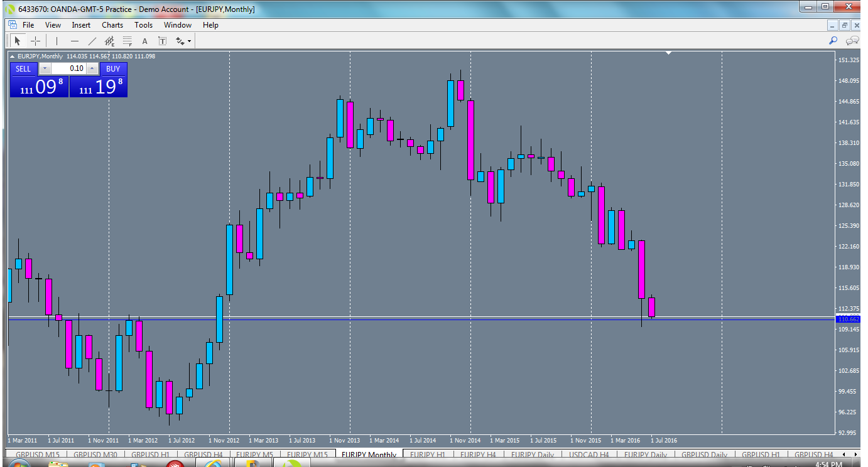Select the Crosshair tool

pyautogui.click(x=35, y=40)
